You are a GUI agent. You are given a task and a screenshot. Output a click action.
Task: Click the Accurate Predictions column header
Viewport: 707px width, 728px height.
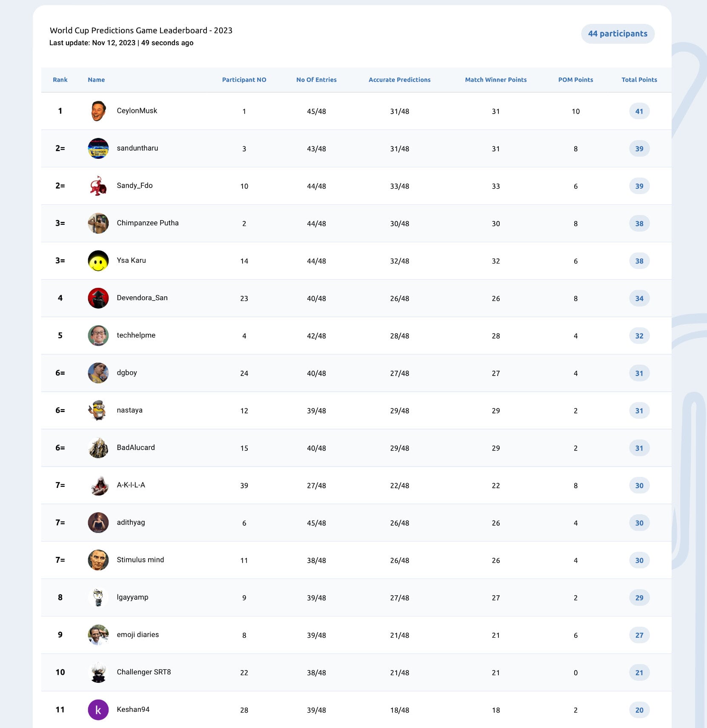coord(399,80)
